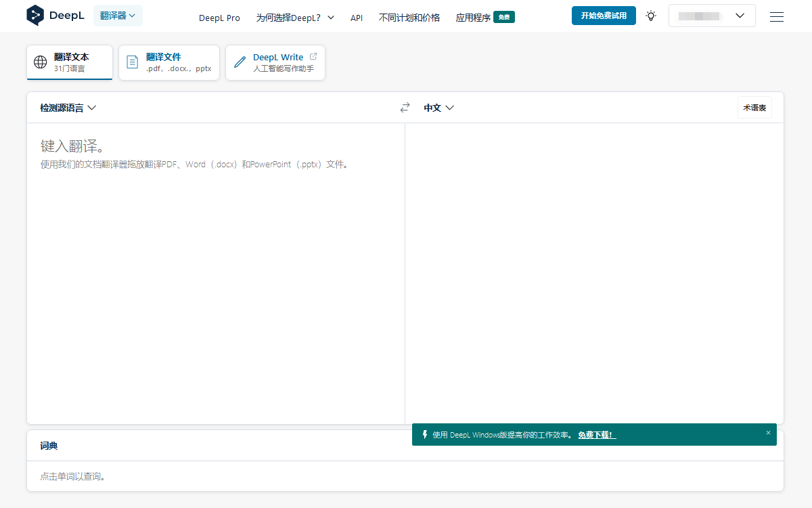Open the DeepL Pro menu item
Viewport: 812px width, 508px height.
[219, 18]
